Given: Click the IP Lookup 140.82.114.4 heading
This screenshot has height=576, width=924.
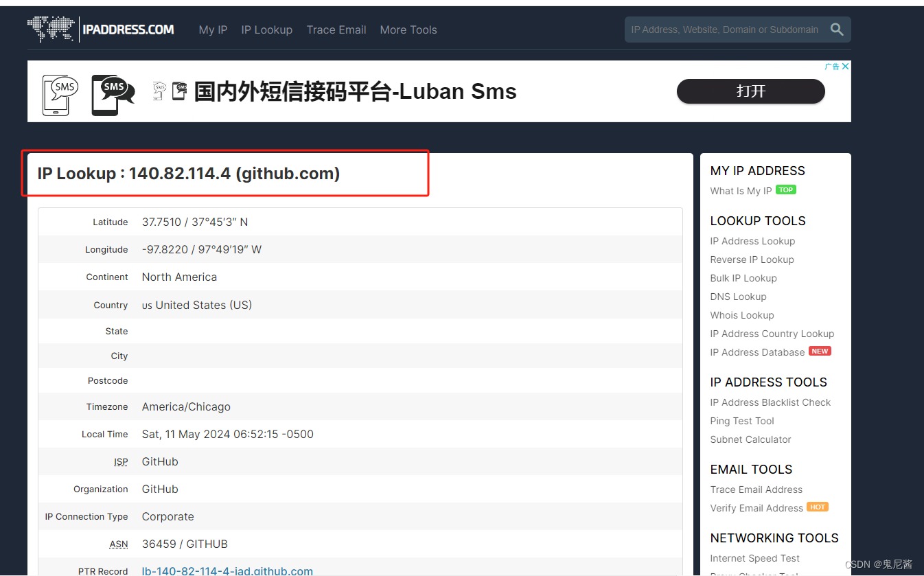Looking at the screenshot, I should coord(189,173).
